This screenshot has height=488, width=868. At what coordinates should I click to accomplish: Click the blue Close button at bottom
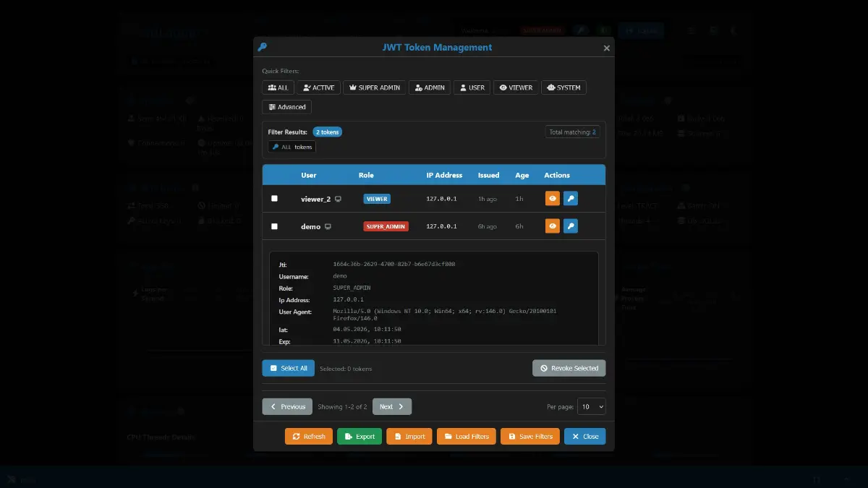pyautogui.click(x=585, y=437)
